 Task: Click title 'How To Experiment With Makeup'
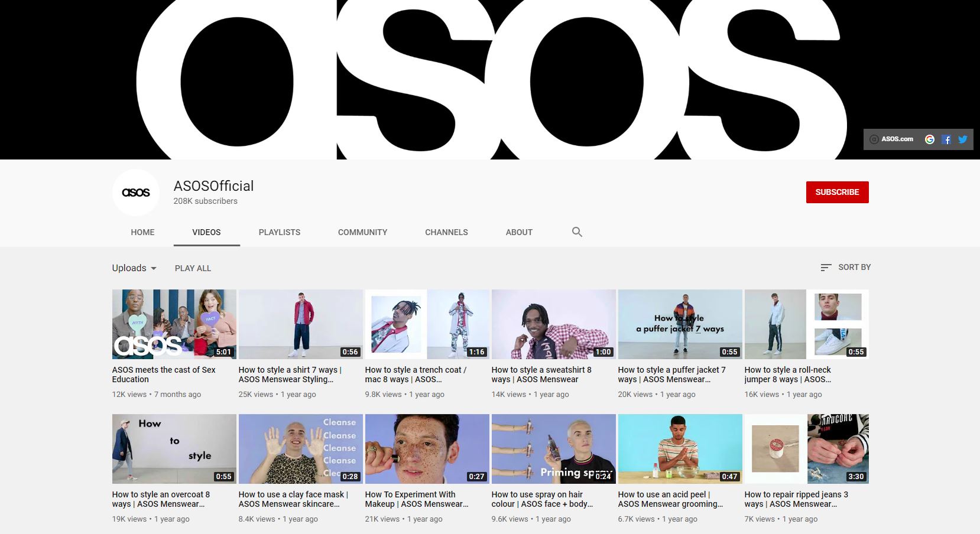click(x=417, y=499)
